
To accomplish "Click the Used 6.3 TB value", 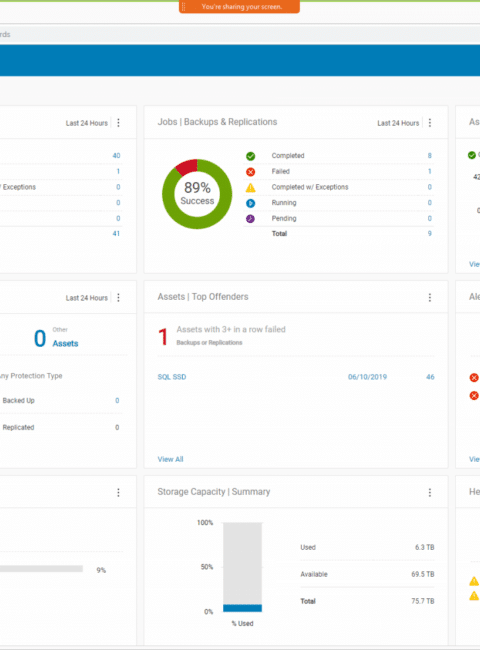I will click(424, 547).
